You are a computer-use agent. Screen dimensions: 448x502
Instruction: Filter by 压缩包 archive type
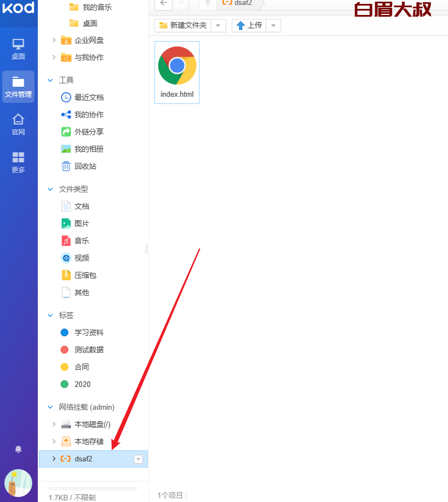(85, 276)
